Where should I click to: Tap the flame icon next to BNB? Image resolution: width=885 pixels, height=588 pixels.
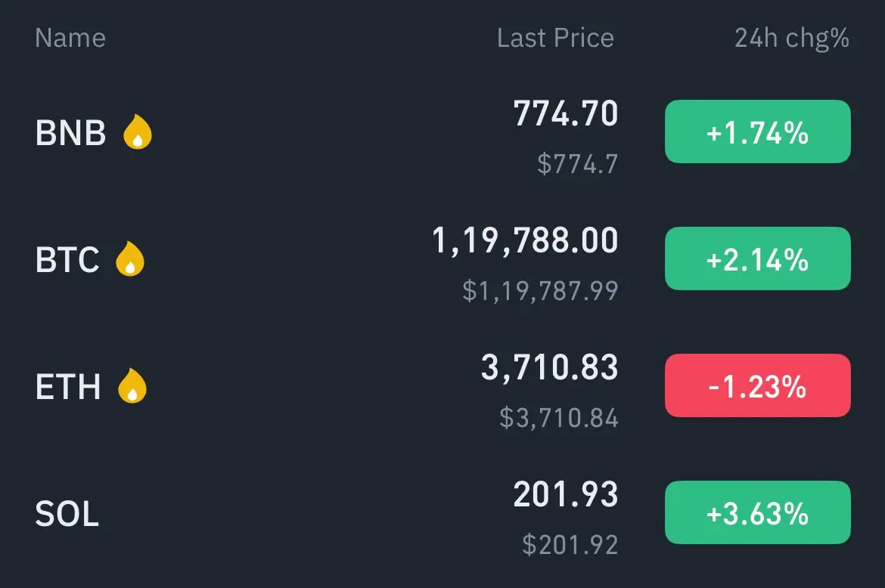[137, 132]
